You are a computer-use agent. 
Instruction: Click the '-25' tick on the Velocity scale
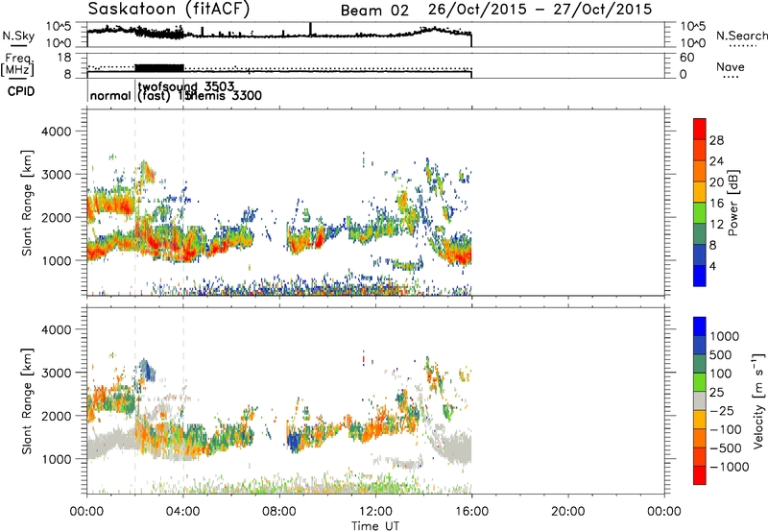[722, 411]
